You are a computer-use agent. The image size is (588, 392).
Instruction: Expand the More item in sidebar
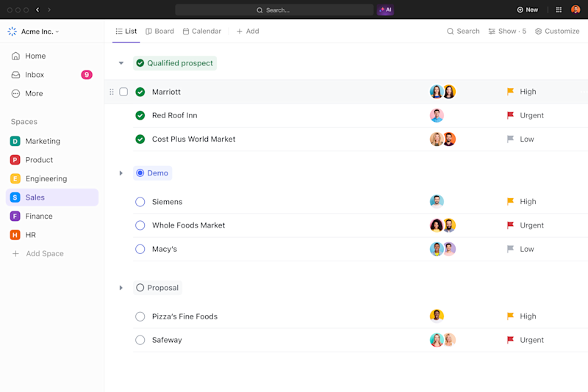pos(27,94)
